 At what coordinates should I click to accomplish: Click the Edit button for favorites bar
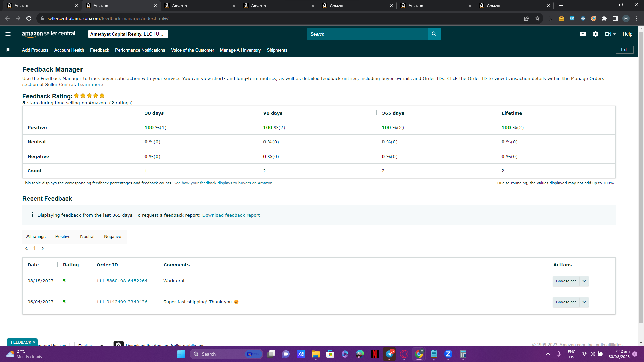click(x=625, y=50)
